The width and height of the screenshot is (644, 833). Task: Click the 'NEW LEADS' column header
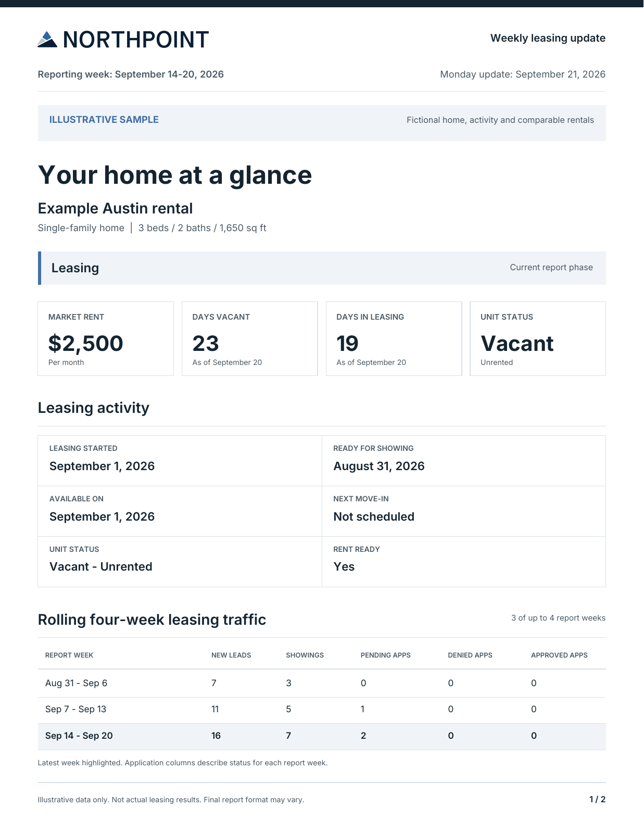(231, 655)
